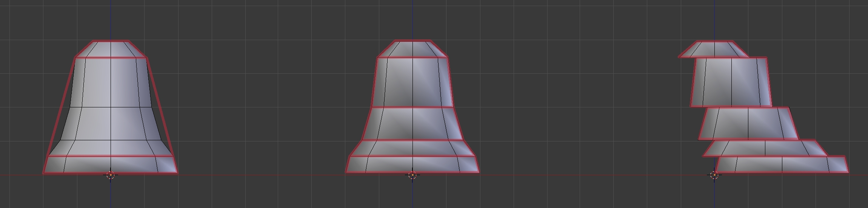The width and height of the screenshot is (868, 208).
Task: Select the thin flared band above middle bell's rim
Action: pyautogui.click(x=412, y=148)
